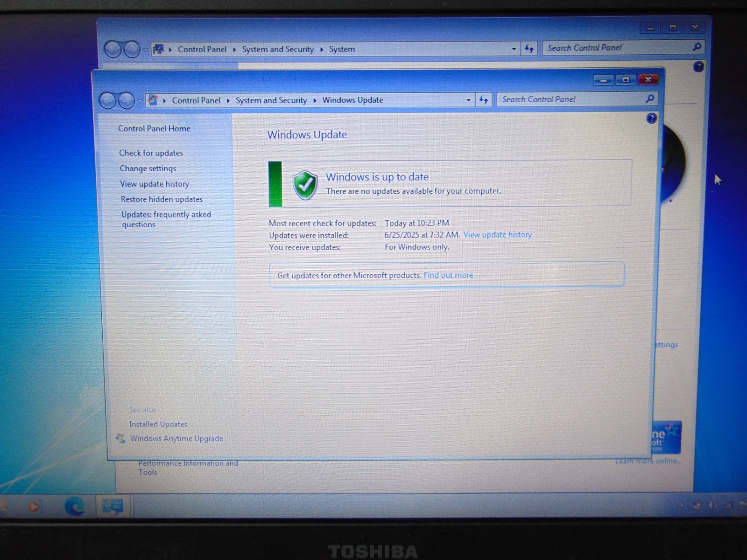The width and height of the screenshot is (747, 560).
Task: Select System and Security in Windows Update breadcrumb
Action: 271,100
